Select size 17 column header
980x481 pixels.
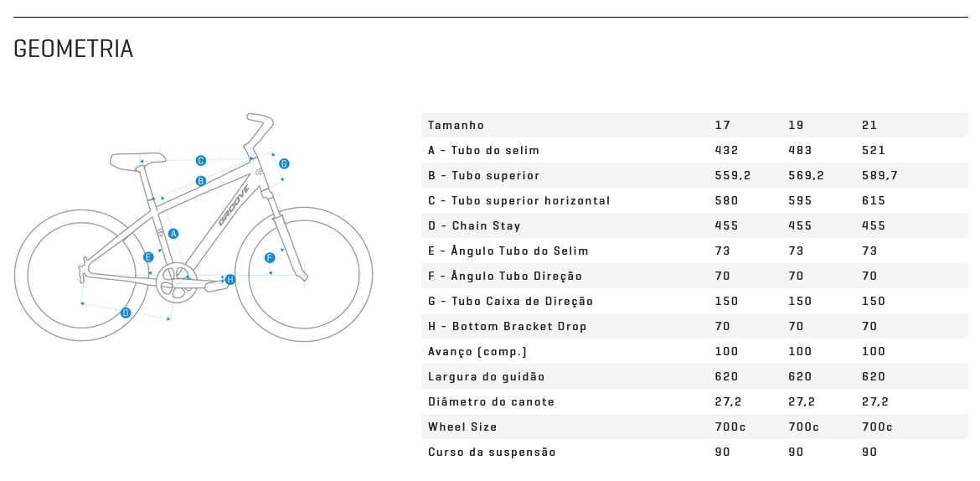point(723,125)
